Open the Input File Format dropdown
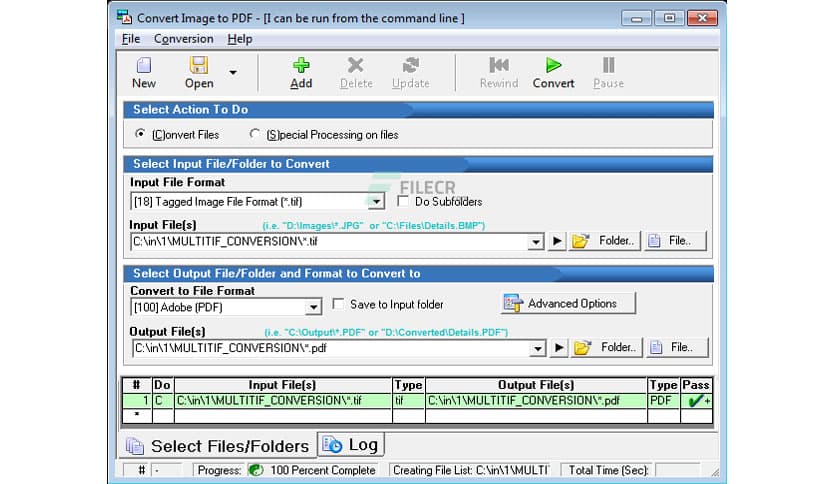 pos(376,201)
